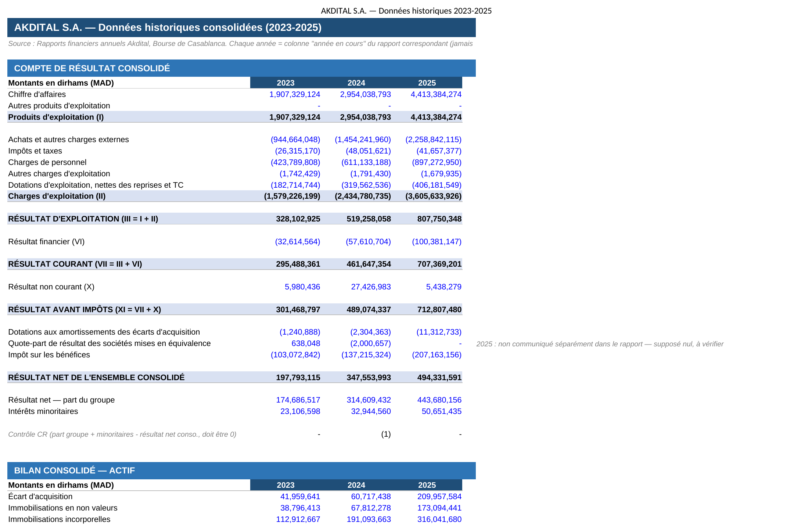Select the 2025 total (3,605,633,926)
This screenshot has width=812, height=530.
coord(434,196)
